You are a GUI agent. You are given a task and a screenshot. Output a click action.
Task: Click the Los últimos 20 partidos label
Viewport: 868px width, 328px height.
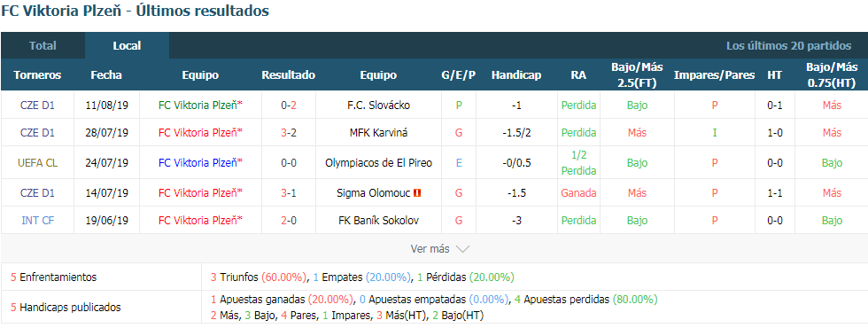pyautogui.click(x=788, y=45)
